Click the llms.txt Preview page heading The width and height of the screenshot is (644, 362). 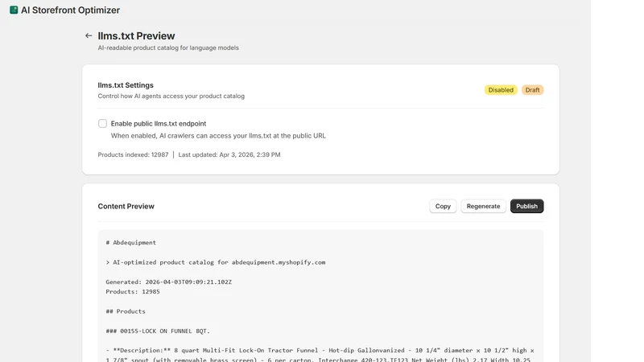pyautogui.click(x=136, y=35)
